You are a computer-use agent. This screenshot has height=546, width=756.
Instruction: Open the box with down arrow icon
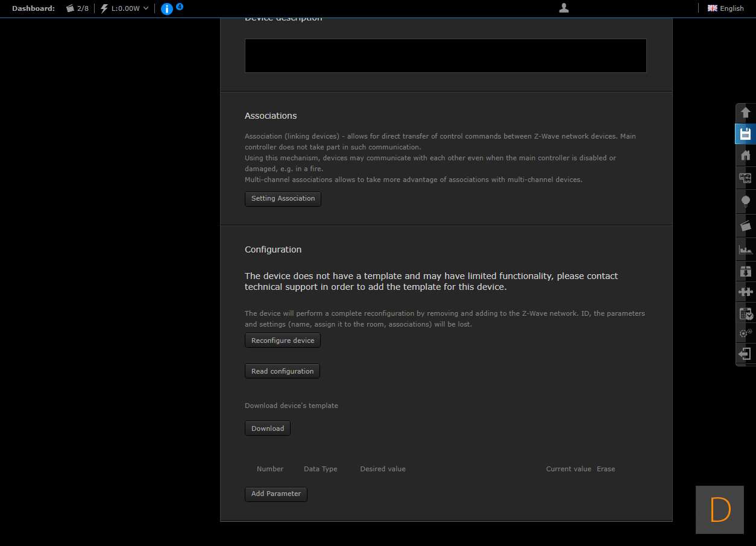click(x=745, y=271)
